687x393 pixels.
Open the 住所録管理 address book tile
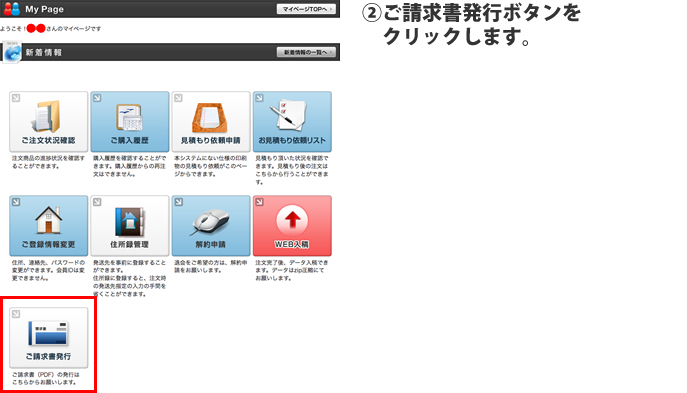[x=130, y=226]
